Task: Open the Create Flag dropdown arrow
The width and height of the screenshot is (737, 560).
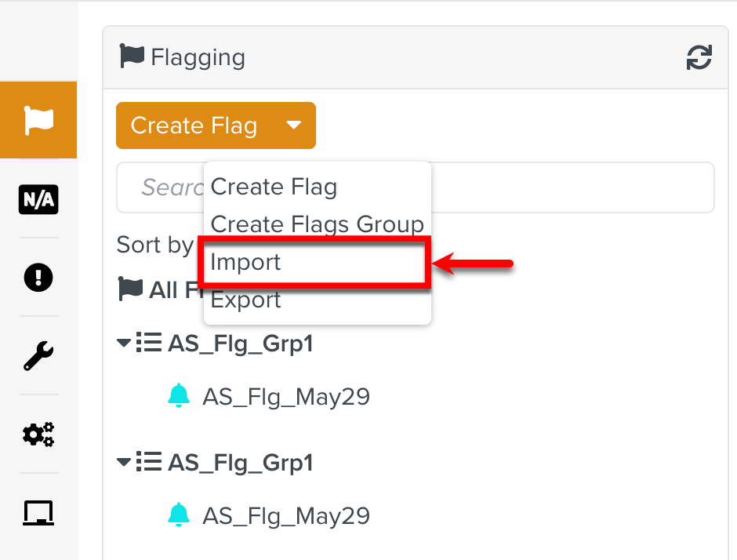Action: [x=295, y=125]
